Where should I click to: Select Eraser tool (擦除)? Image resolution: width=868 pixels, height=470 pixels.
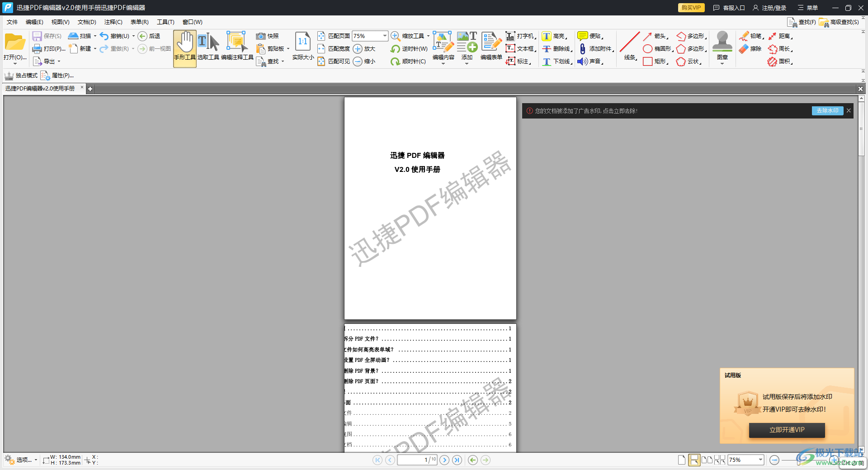pos(750,49)
